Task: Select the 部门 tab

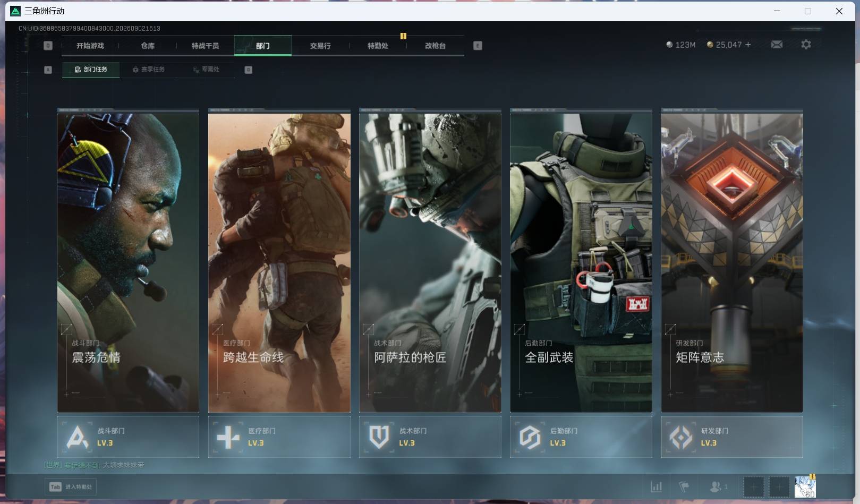Action: tap(262, 46)
